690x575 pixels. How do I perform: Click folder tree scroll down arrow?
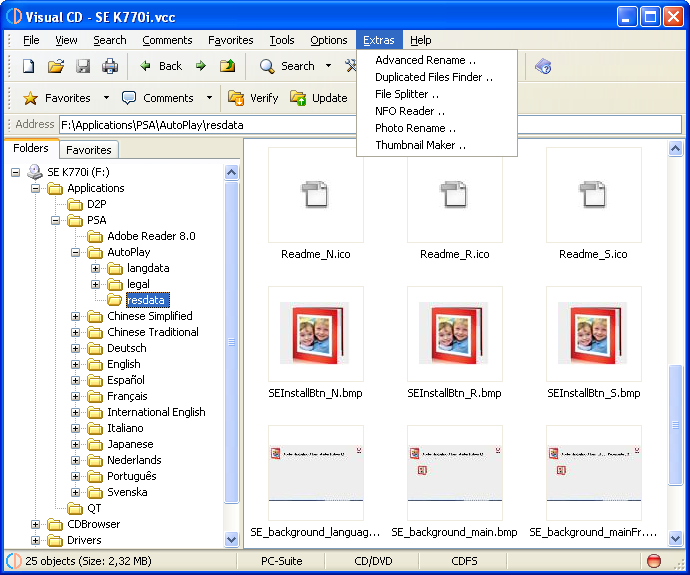click(x=231, y=539)
